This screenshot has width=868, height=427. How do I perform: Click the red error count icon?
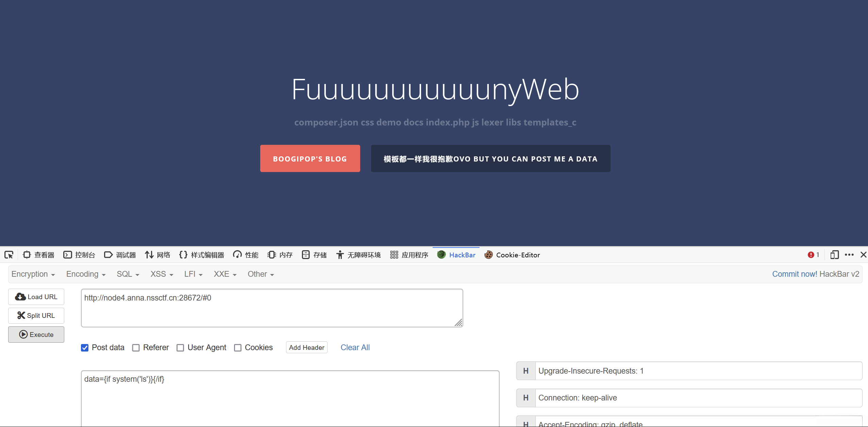[811, 255]
